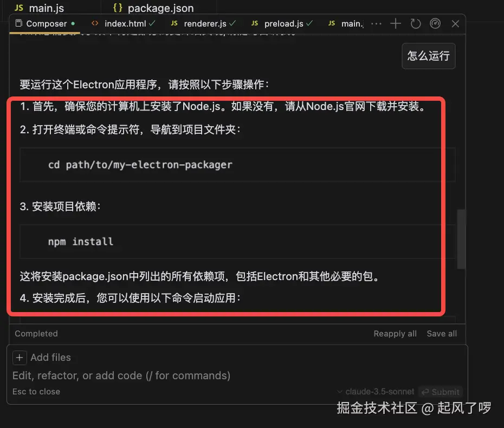Click the npm install code block
This screenshot has height=428, width=504.
tap(237, 242)
